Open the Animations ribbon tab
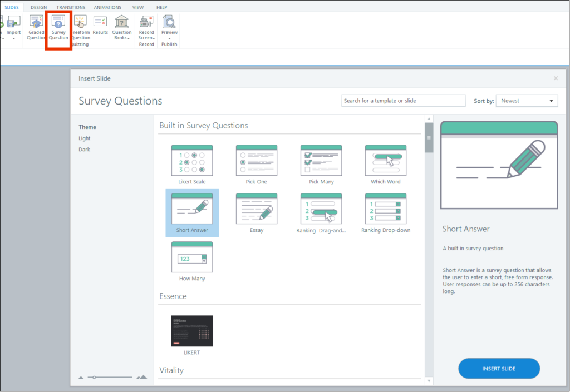Image resolution: width=570 pixels, height=392 pixels. click(106, 7)
